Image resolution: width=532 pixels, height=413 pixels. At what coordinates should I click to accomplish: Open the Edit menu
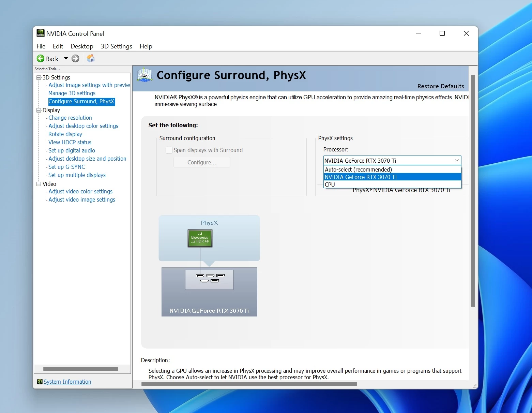click(58, 46)
